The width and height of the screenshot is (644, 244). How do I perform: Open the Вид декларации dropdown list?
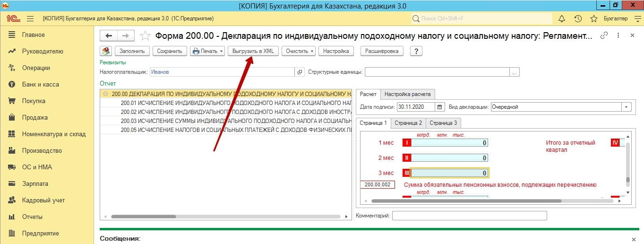[627, 107]
